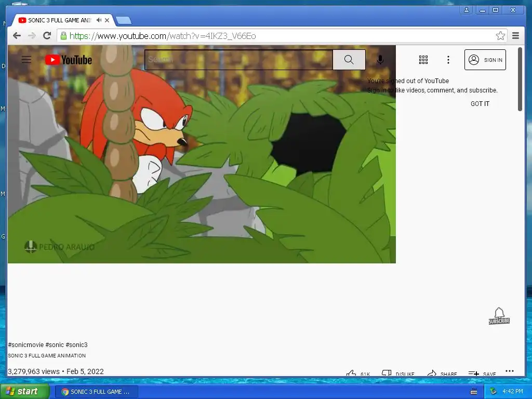
Task: Open the Windows start menu
Action: tap(25, 391)
